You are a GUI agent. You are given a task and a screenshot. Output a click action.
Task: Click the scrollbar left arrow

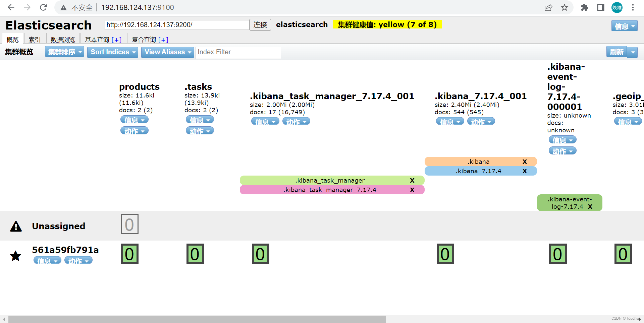coord(4,319)
